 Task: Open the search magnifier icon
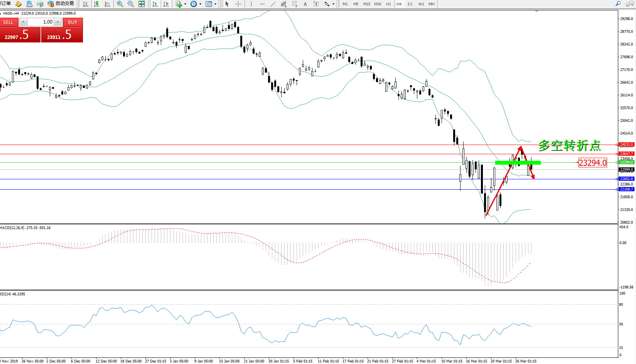(x=618, y=4)
